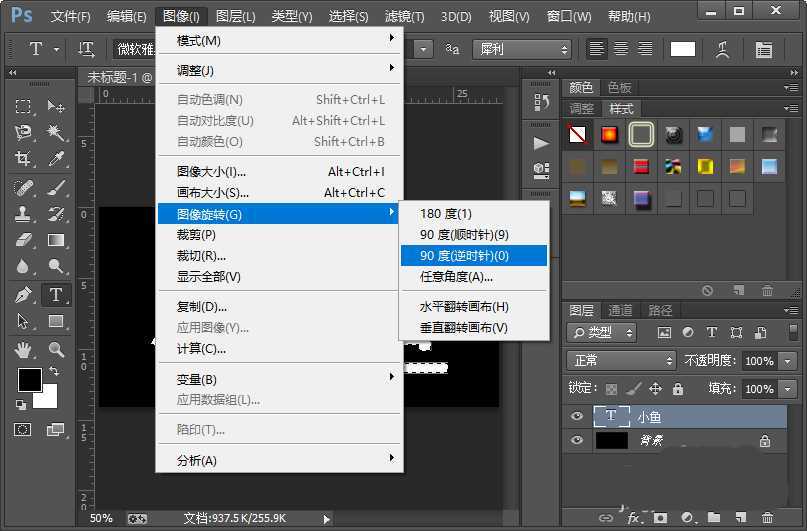Select the Eyedropper tool
The image size is (807, 531).
56,159
